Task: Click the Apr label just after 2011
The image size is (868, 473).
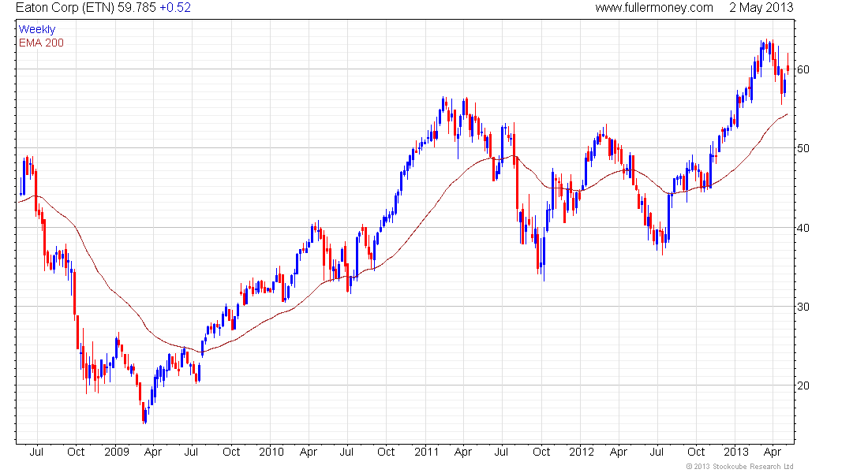Action: pyautogui.click(x=462, y=452)
